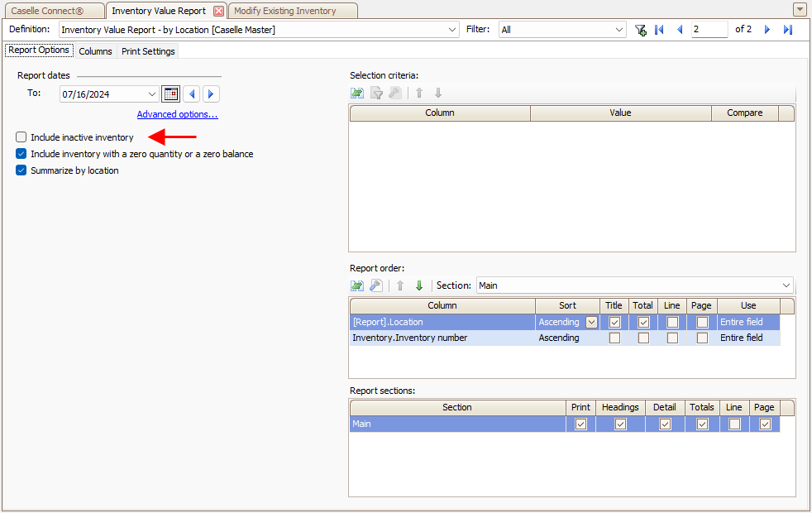The height and width of the screenshot is (513, 812).
Task: Uncheck the zero quantity or zero balance option
Action: (21, 154)
